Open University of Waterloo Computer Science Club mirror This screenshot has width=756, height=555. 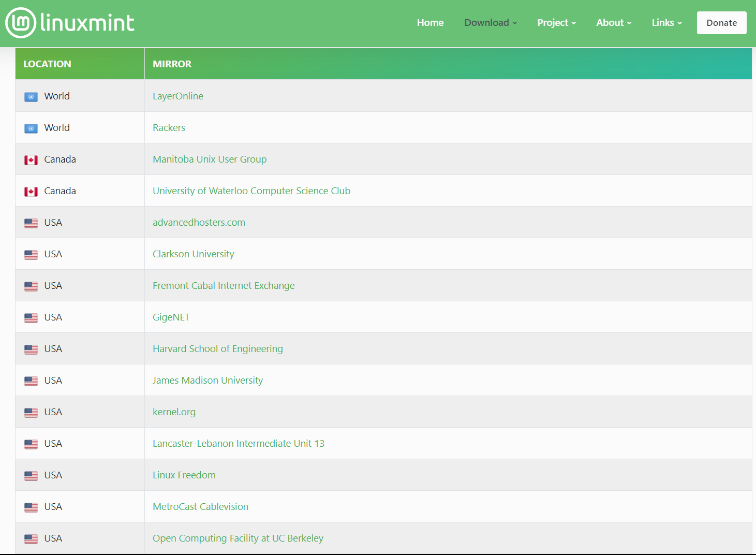pos(251,191)
